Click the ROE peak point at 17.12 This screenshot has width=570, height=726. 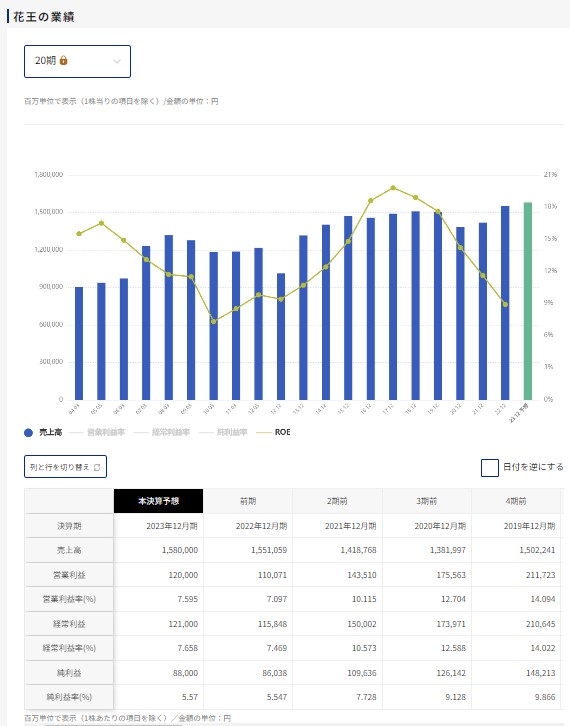tap(393, 188)
